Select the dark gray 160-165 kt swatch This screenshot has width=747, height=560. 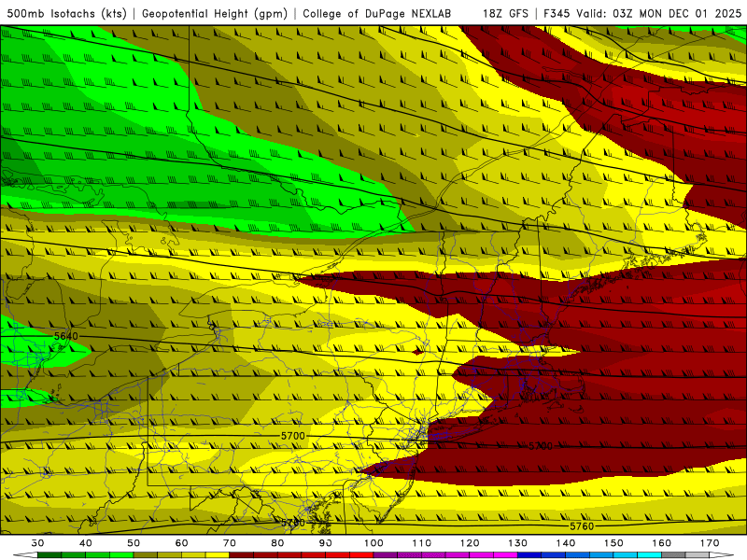point(673,555)
